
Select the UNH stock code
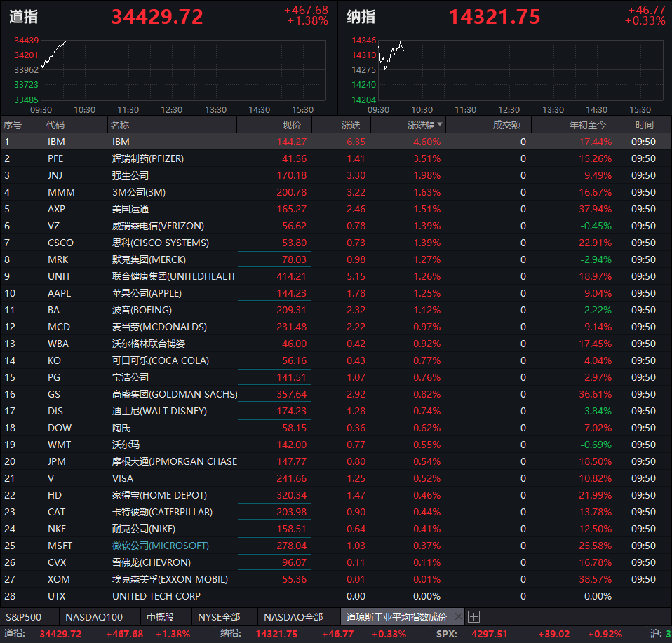click(x=58, y=276)
